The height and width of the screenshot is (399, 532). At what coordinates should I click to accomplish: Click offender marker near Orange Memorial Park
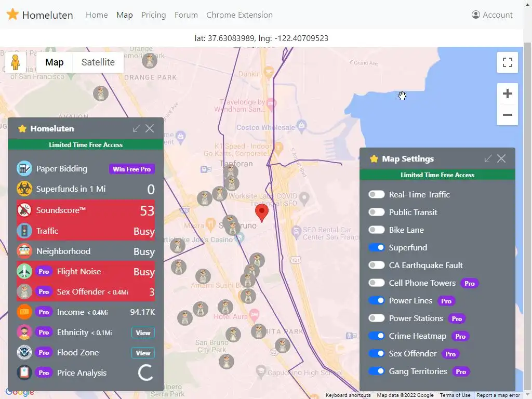(149, 61)
